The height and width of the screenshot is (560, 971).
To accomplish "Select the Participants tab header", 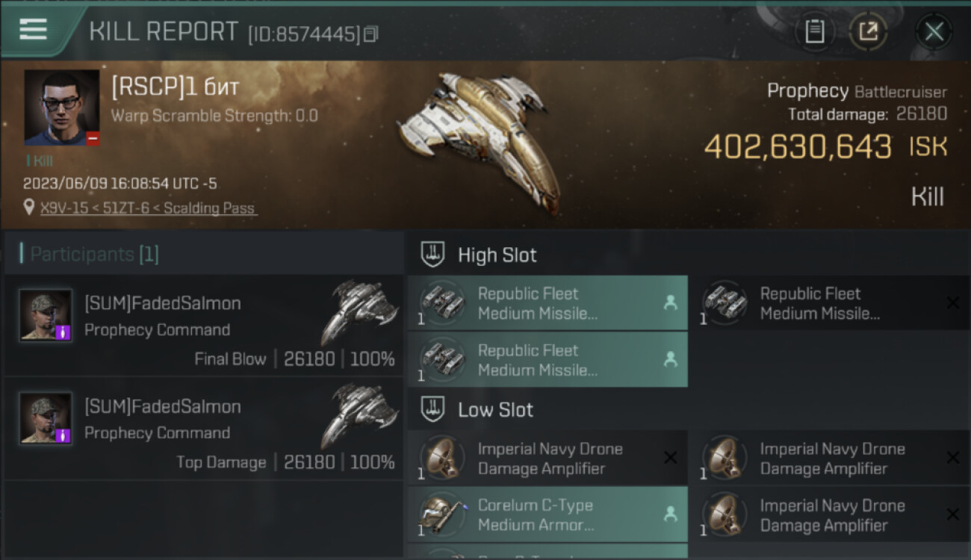I will [x=90, y=255].
